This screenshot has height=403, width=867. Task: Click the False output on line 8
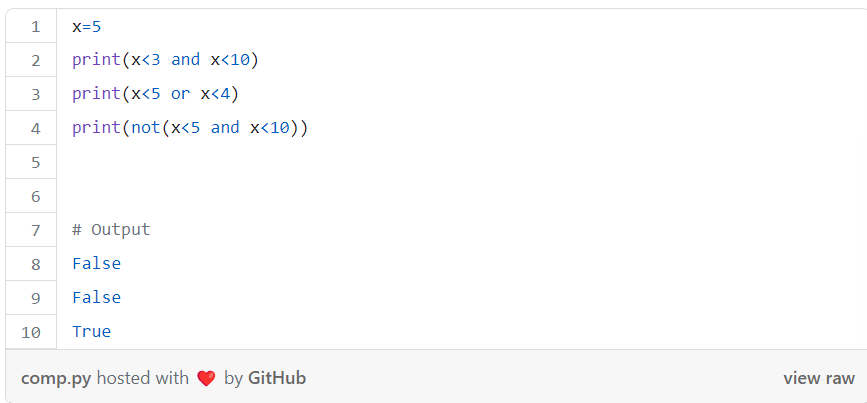(x=97, y=264)
